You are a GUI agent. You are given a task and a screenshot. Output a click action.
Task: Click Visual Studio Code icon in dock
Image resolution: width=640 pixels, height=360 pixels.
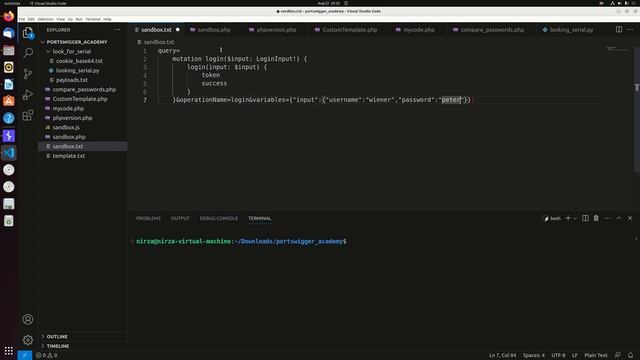tap(9, 153)
